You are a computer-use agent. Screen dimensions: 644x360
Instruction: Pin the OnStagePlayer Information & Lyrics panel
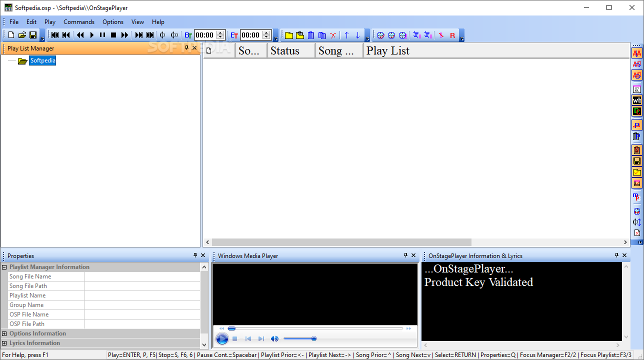tap(617, 255)
